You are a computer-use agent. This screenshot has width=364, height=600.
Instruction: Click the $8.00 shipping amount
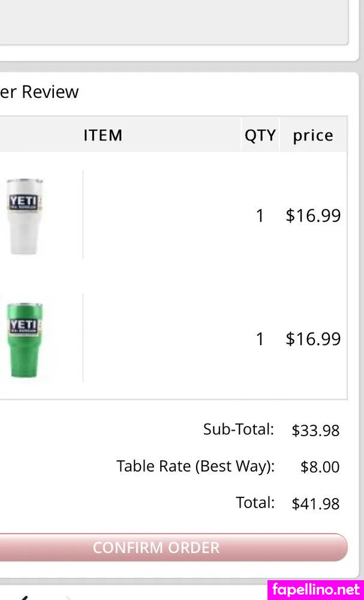(320, 467)
